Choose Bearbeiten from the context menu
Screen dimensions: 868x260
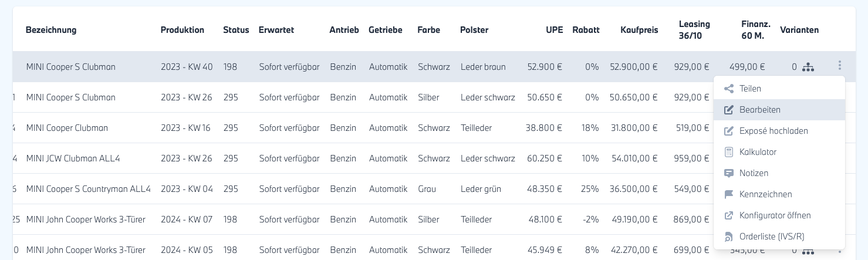pyautogui.click(x=759, y=110)
